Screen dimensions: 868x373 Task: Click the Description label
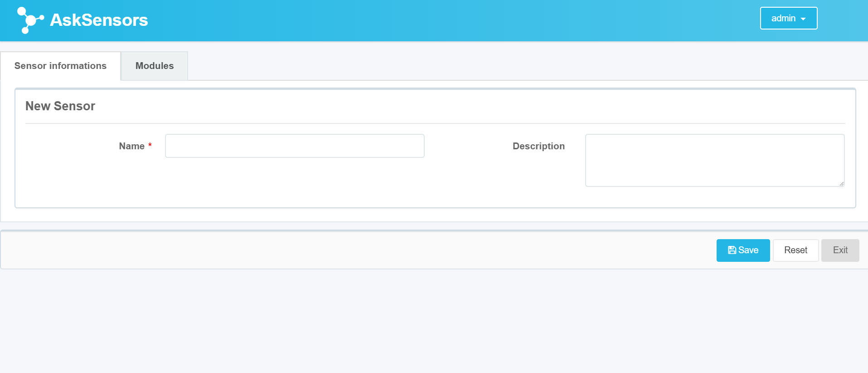point(538,146)
